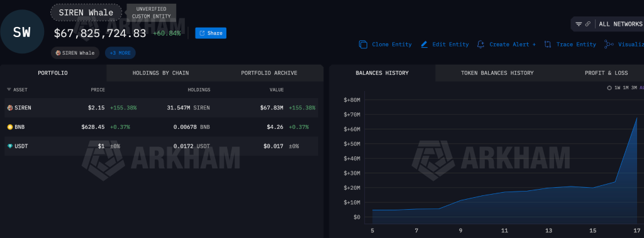Click the Create Alert bell icon
The width and height of the screenshot is (644, 238).
click(x=480, y=45)
